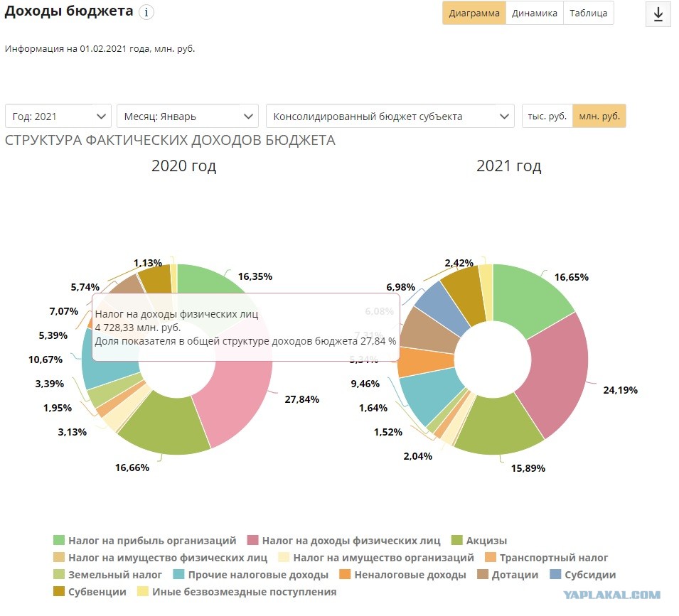This screenshot has width=679, height=616.
Task: Toggle legend item Налог на прибыль организаций
Action: (x=144, y=540)
